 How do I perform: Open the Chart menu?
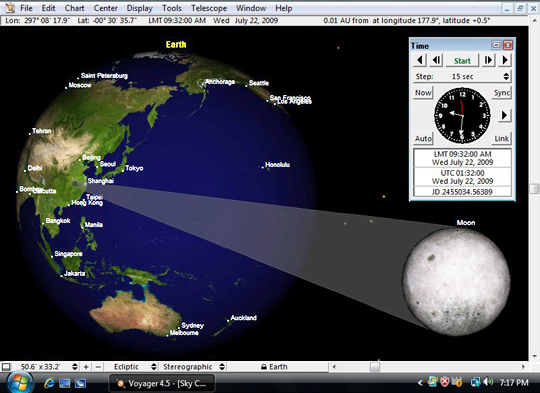(74, 8)
